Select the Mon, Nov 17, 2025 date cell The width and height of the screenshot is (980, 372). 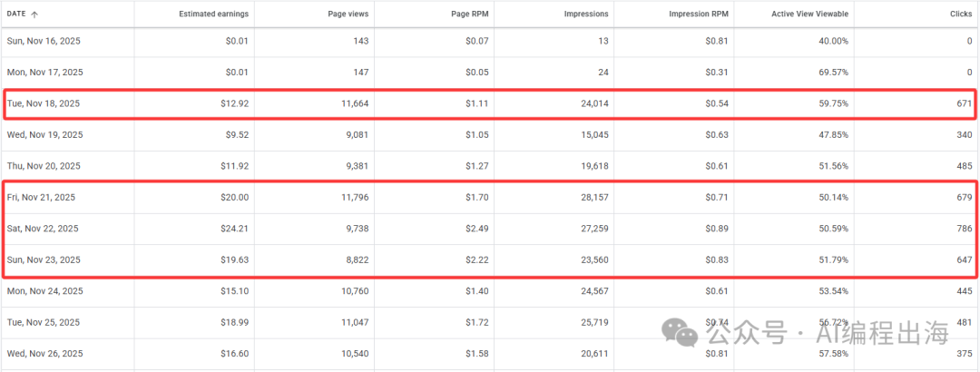point(45,73)
